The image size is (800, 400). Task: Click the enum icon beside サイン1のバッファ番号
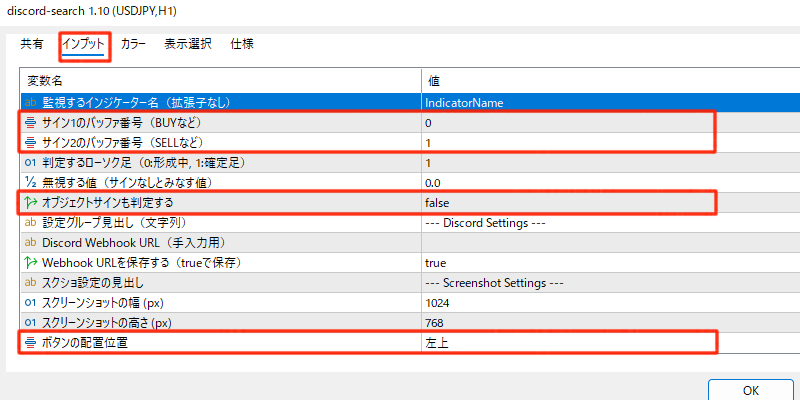pyautogui.click(x=30, y=122)
